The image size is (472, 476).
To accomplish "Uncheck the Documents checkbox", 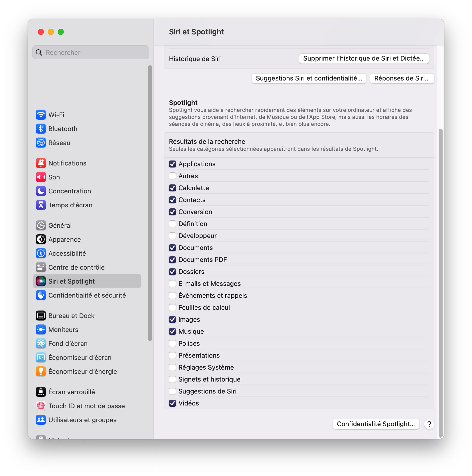I will pos(172,248).
